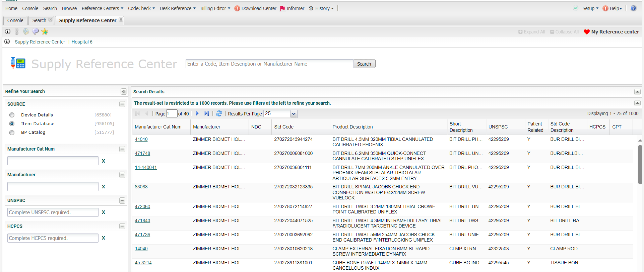Go to the next results page
The width and height of the screenshot is (644, 272).
(x=197, y=114)
